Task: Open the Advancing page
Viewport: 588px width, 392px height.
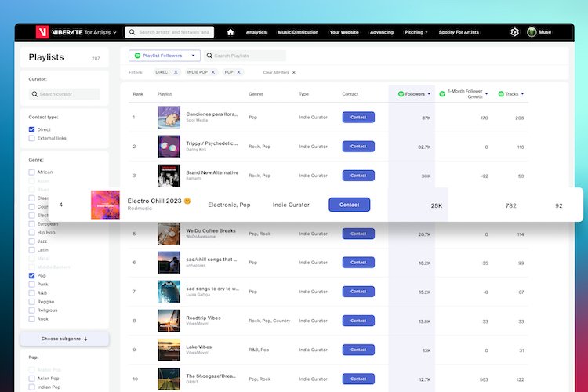Action: pyautogui.click(x=381, y=32)
